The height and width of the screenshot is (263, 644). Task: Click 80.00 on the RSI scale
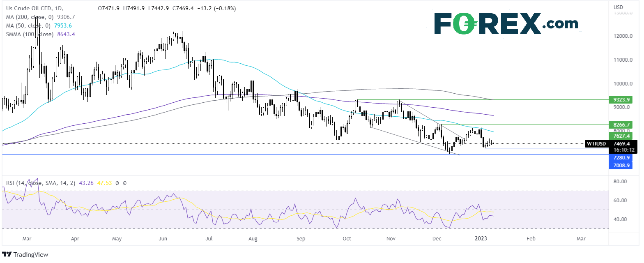pyautogui.click(x=620, y=181)
